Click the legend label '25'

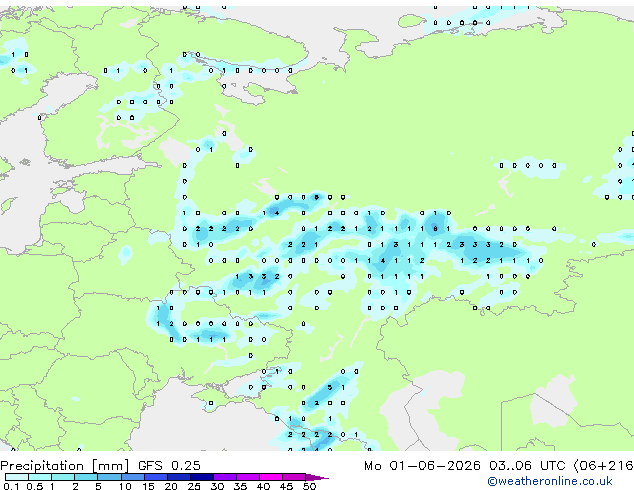pyautogui.click(x=194, y=486)
